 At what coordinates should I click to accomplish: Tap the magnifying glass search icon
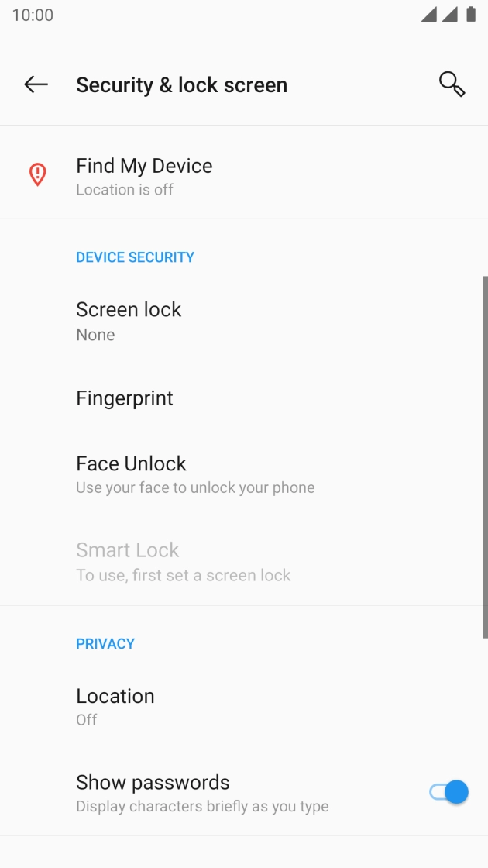pos(452,84)
